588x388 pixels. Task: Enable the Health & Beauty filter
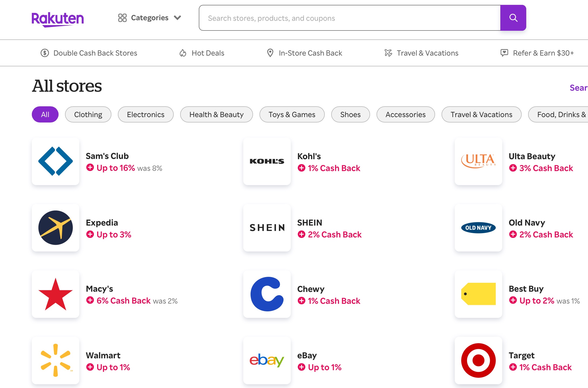[x=216, y=114]
